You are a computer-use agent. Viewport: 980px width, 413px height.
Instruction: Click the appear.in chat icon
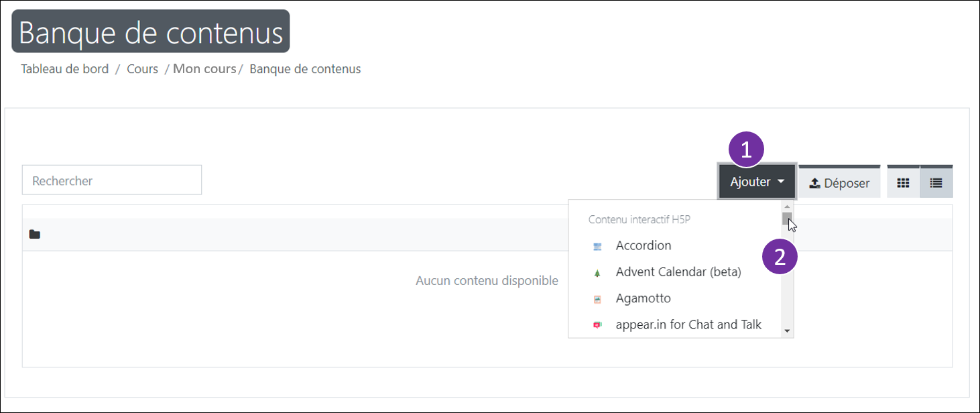pyautogui.click(x=597, y=325)
